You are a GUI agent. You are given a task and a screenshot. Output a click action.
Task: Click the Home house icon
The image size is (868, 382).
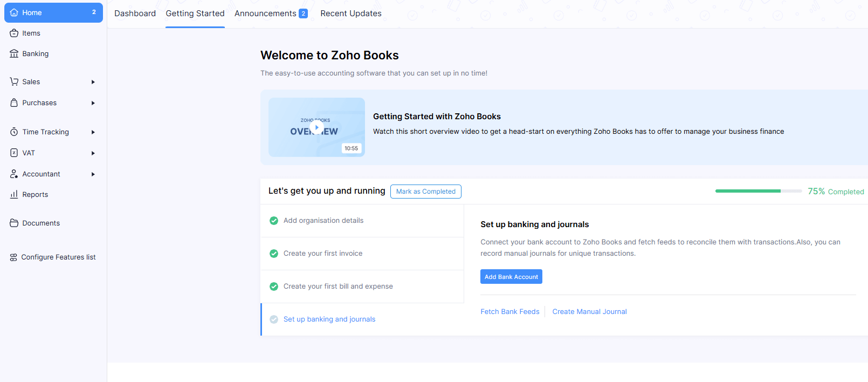click(14, 13)
